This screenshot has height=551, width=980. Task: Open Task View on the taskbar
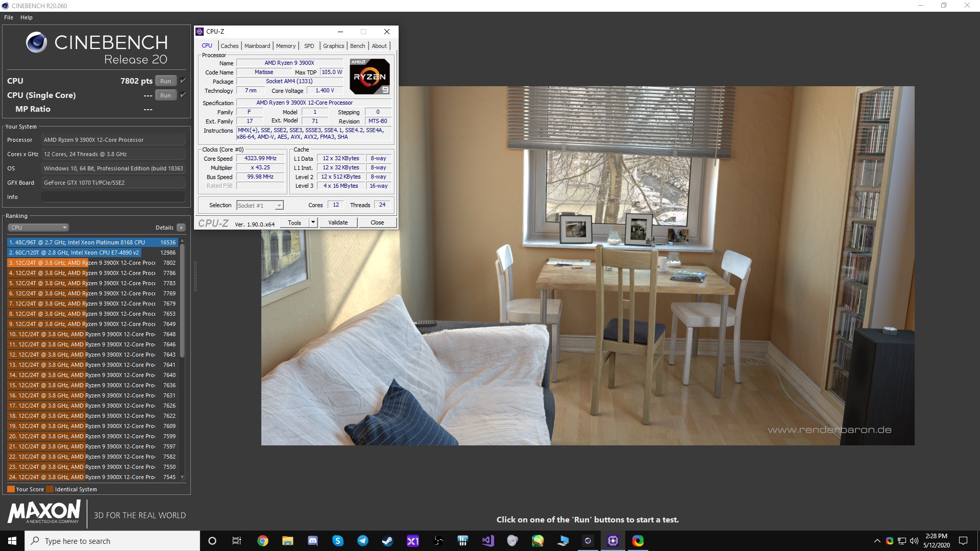(237, 541)
